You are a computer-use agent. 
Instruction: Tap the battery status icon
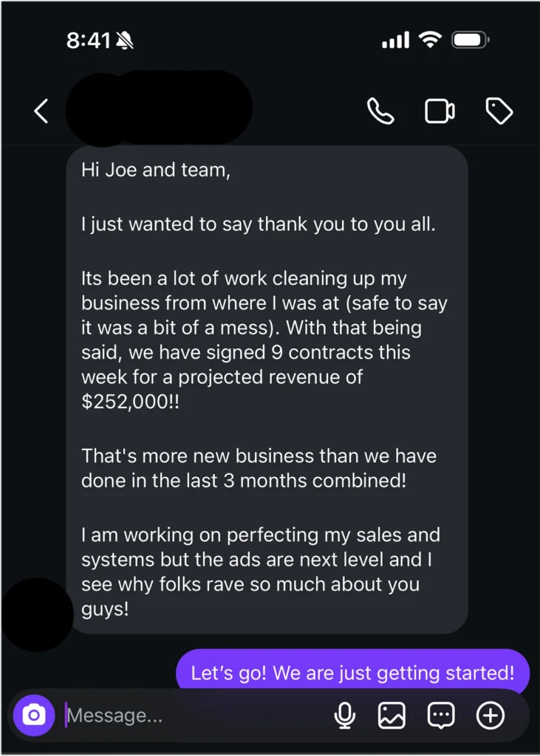coord(471,40)
